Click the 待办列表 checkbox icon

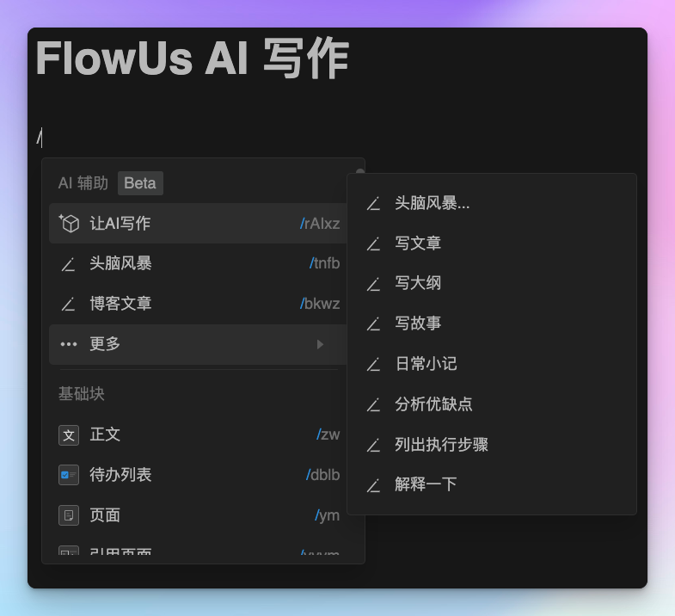(x=69, y=475)
